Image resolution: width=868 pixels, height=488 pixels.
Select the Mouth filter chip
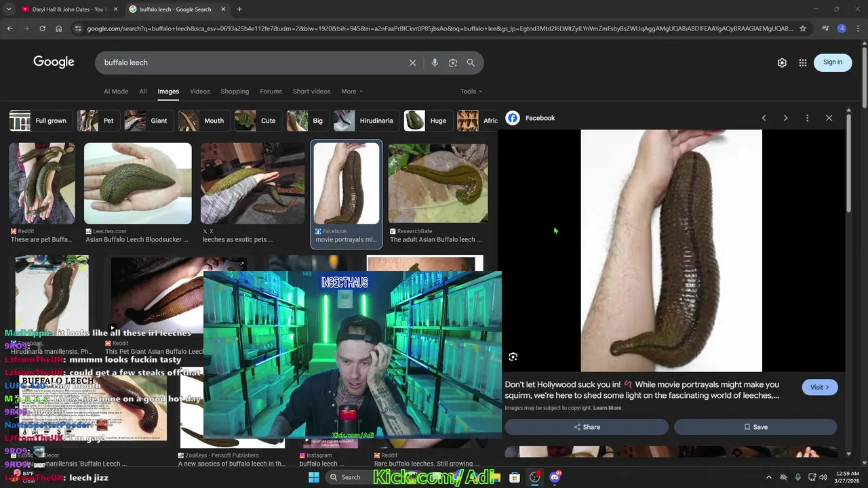coord(203,121)
